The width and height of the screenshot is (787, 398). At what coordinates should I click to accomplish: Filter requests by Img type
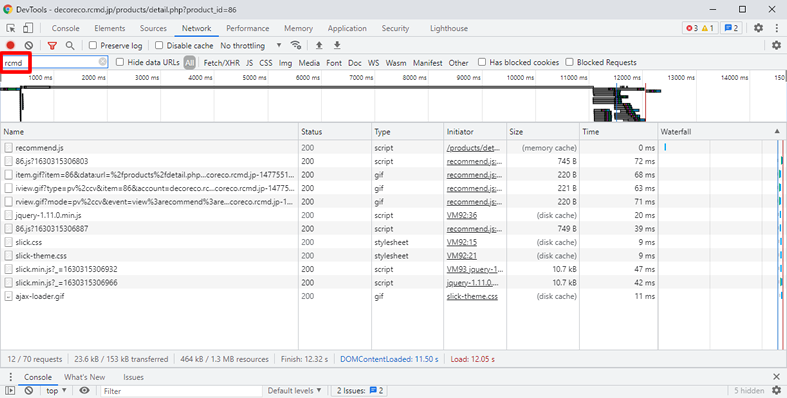click(285, 63)
